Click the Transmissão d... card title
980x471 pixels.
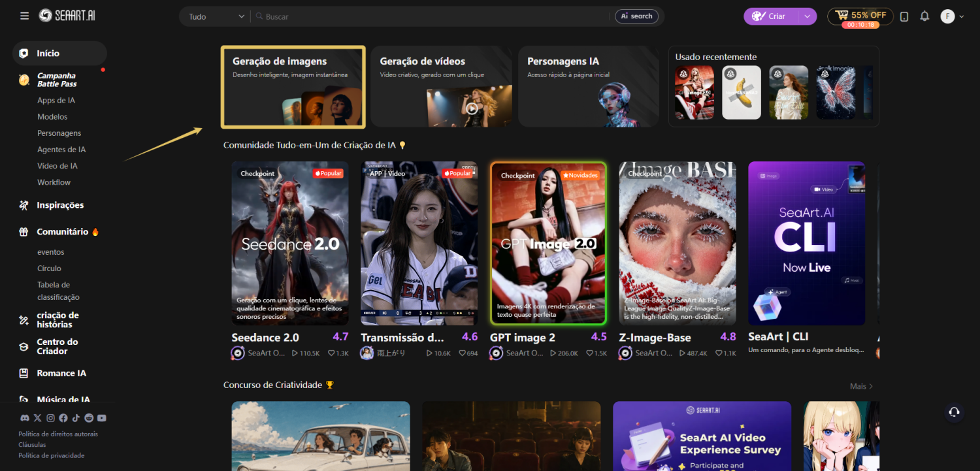402,338
